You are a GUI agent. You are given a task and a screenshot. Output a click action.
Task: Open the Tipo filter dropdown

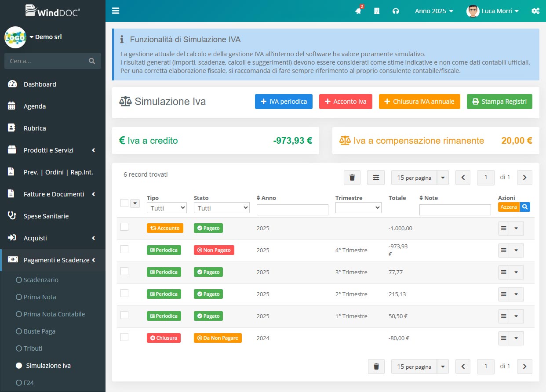pyautogui.click(x=167, y=208)
